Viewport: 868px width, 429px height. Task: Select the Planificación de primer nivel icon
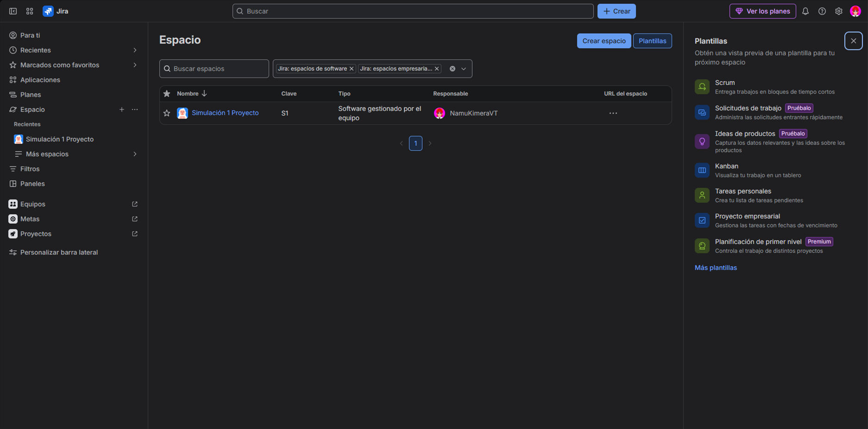point(702,246)
